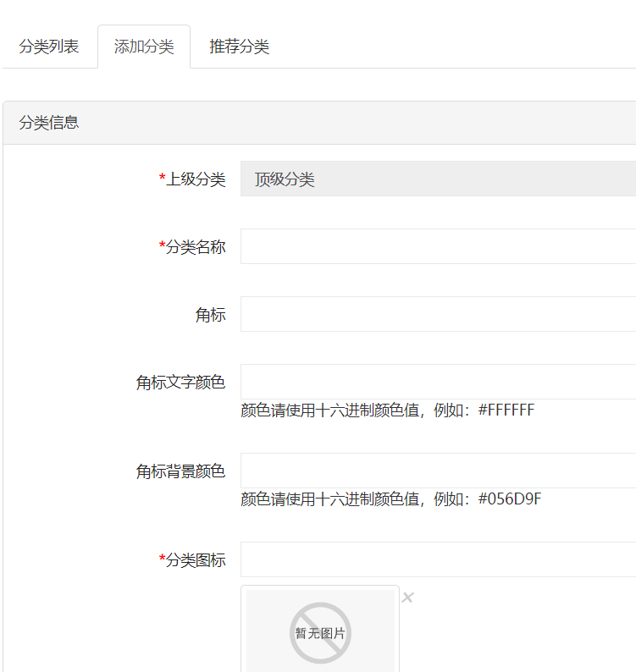Screen dimensions: 636x672
Task: Open the 推荐分类 tab
Action: coord(240,47)
